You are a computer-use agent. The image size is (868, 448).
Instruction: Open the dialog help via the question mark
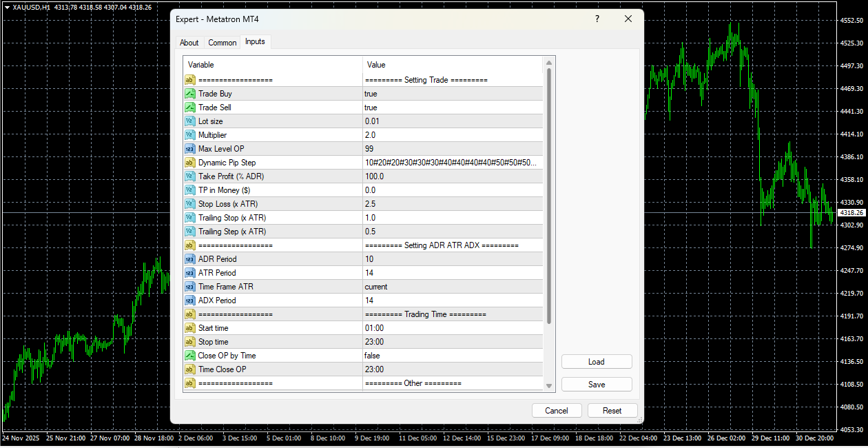click(x=597, y=19)
